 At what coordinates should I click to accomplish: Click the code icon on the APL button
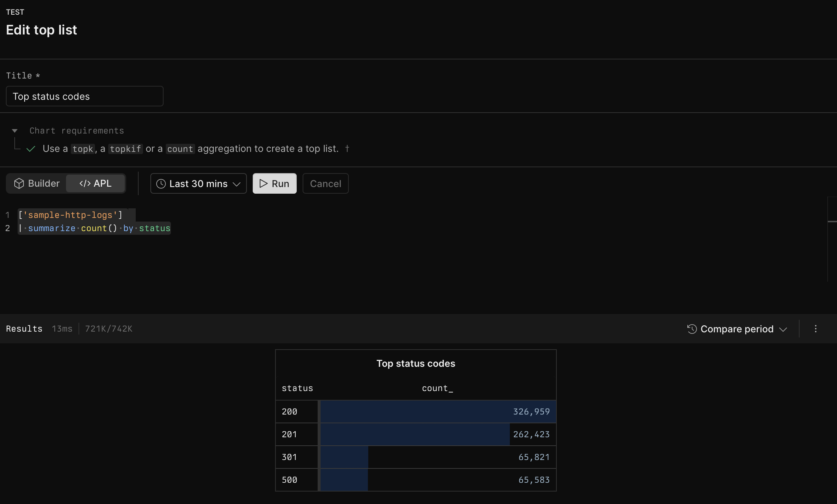point(85,183)
